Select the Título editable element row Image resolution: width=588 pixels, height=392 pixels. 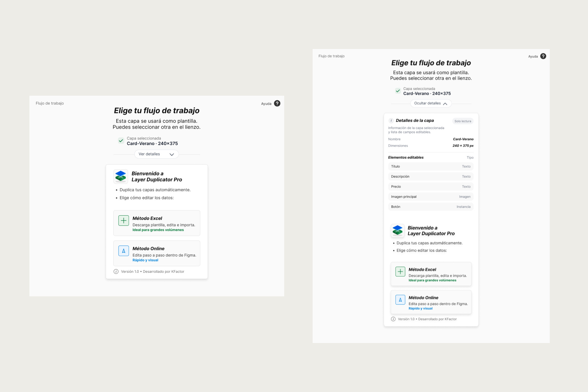431,167
